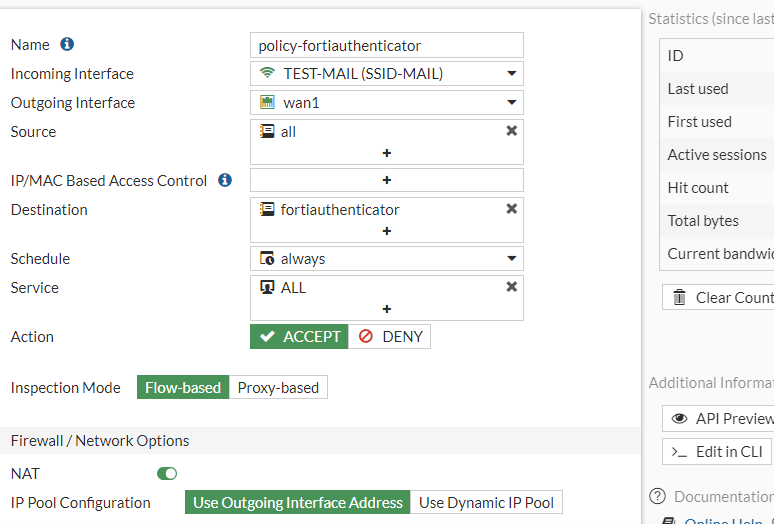The width and height of the screenshot is (774, 524).
Task: Add another Service with the plus icon
Action: 386,309
